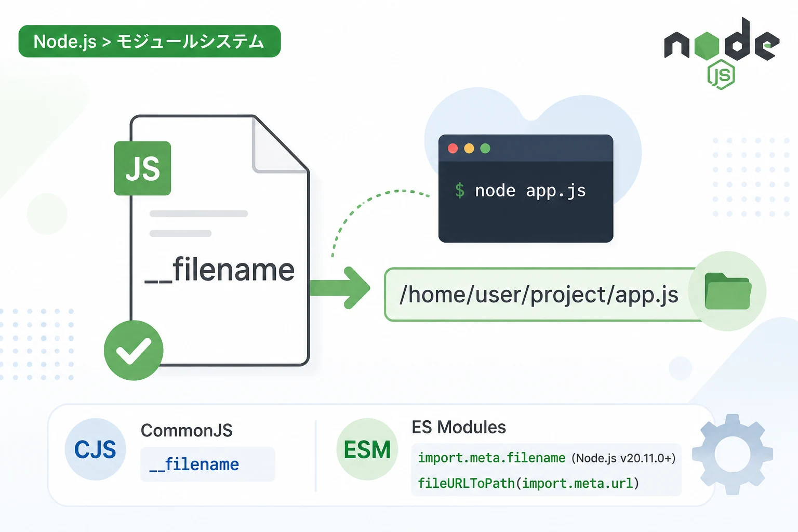Click the green folder icon

[x=728, y=291]
